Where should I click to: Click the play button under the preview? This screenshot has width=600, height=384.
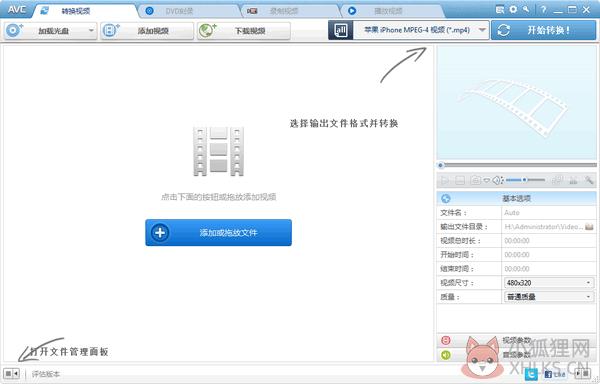point(445,180)
